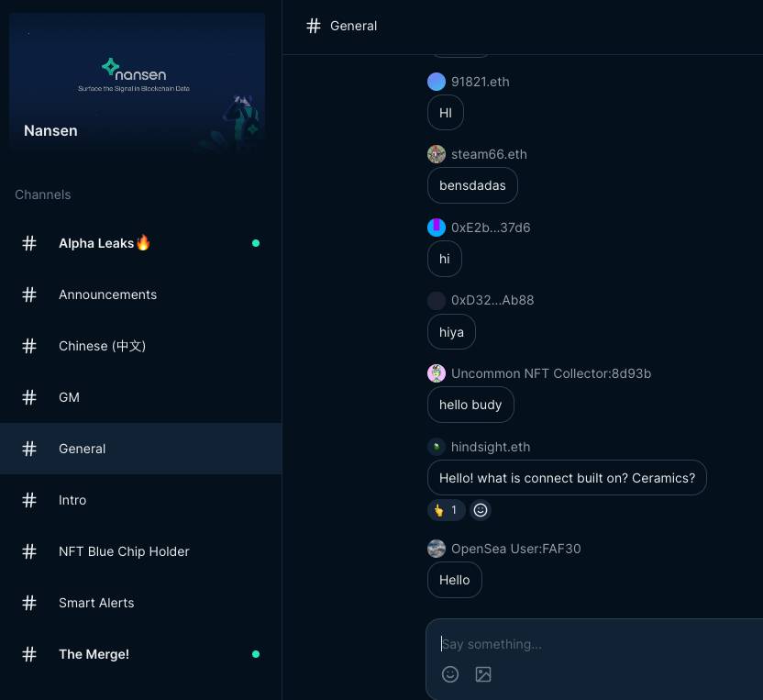Switch to the Announcements channel
This screenshot has height=700, width=763.
click(x=107, y=294)
